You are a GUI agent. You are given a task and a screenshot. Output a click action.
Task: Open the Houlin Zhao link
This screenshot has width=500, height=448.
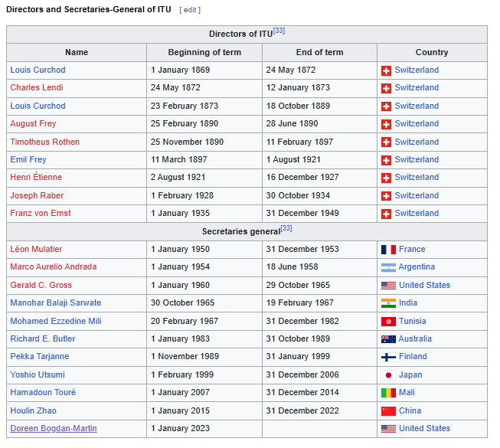[33, 410]
